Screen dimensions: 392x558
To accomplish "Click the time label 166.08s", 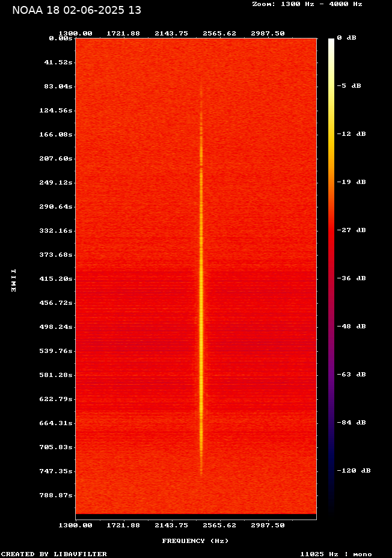I will point(56,134).
